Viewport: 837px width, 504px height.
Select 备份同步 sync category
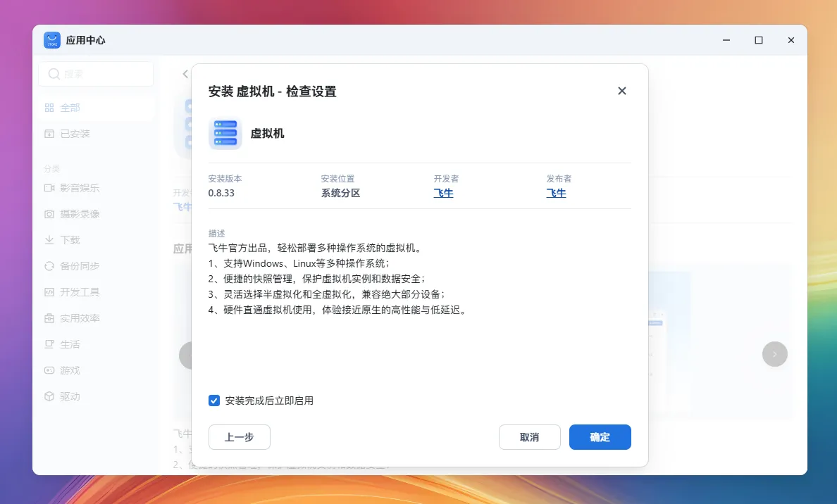click(79, 266)
